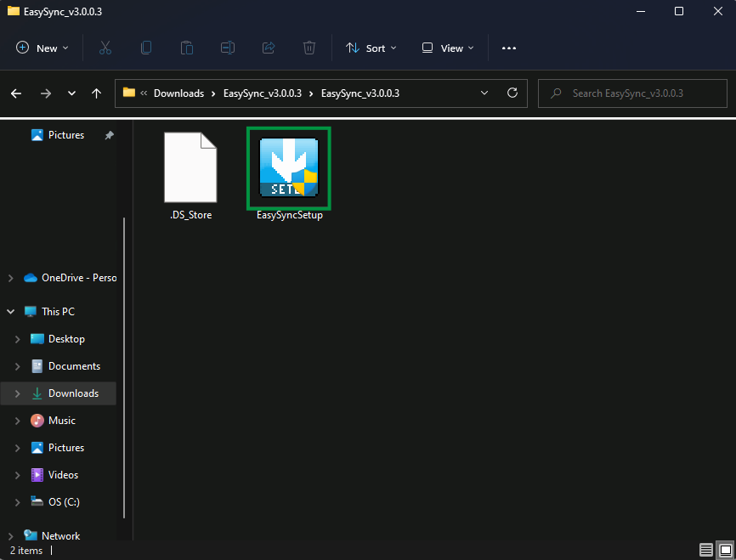Click the folder icon in the title bar
Image resolution: width=736 pixels, height=560 pixels.
point(14,11)
